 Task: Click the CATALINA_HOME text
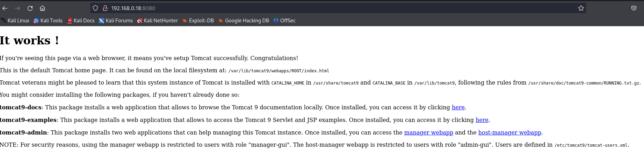pyautogui.click(x=288, y=83)
